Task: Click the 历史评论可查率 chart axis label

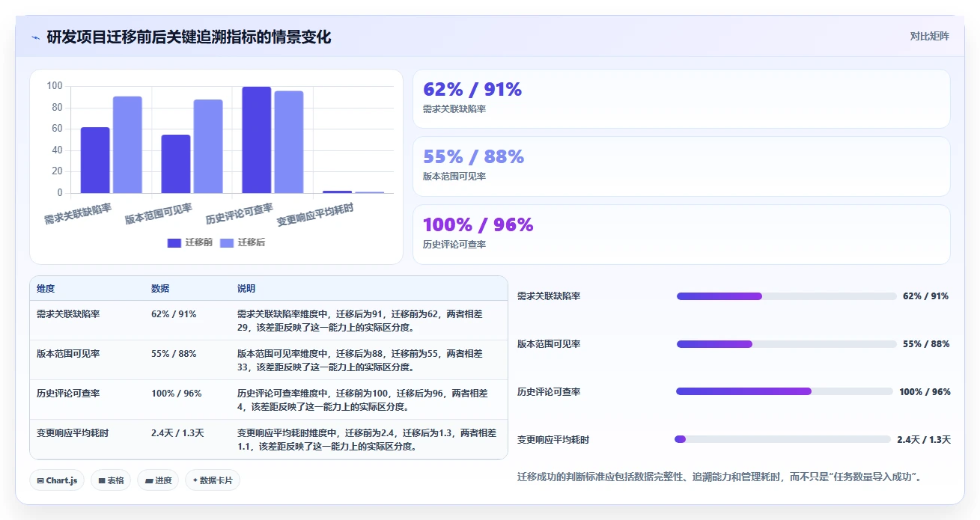Action: (240, 214)
